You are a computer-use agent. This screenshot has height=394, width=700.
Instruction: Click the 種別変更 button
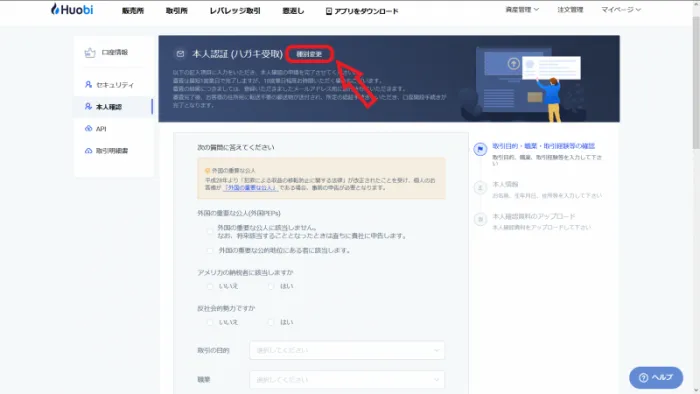click(309, 54)
